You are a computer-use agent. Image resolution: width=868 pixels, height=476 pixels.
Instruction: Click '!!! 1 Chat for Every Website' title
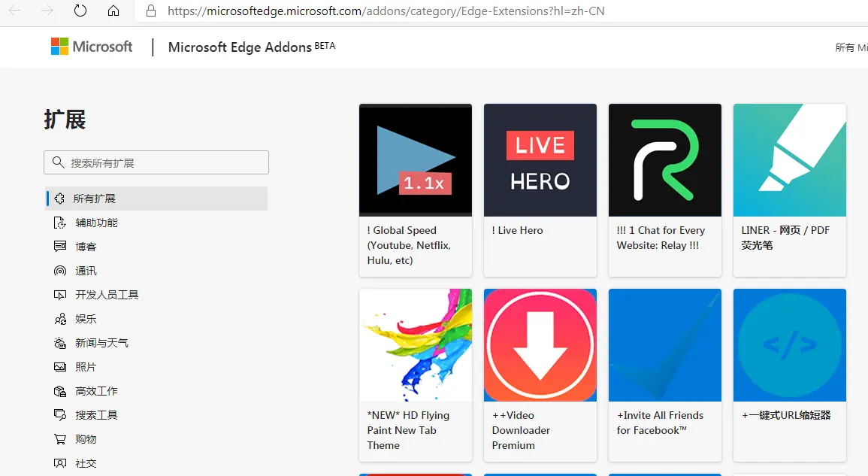tap(661, 238)
